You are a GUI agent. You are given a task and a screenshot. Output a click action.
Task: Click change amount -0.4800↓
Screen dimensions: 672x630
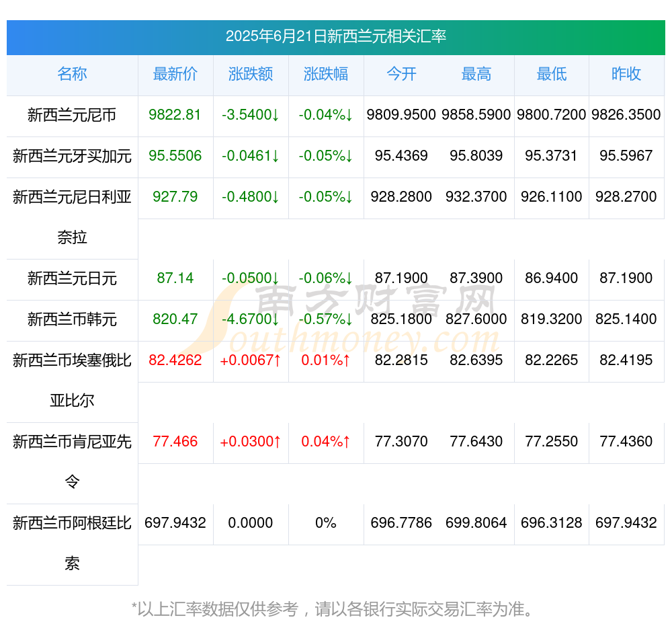click(x=250, y=197)
